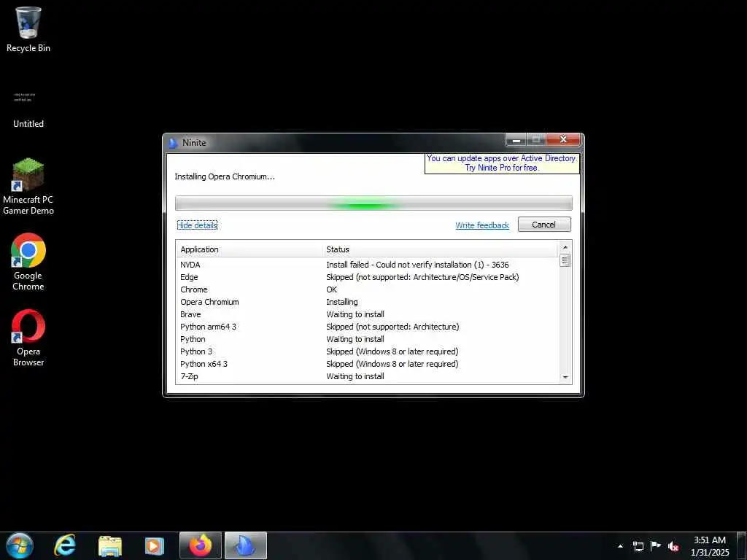The image size is (747, 560).
Task: Click 'Install failed - Could not verify installation' status
Action: coord(417,265)
